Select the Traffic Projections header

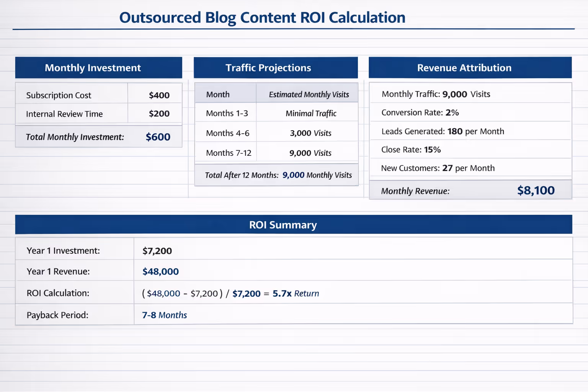(276, 68)
